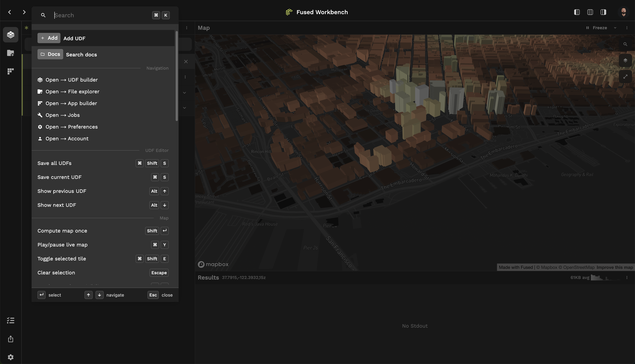Click the select enter key hint
635x364 pixels.
(x=42, y=295)
